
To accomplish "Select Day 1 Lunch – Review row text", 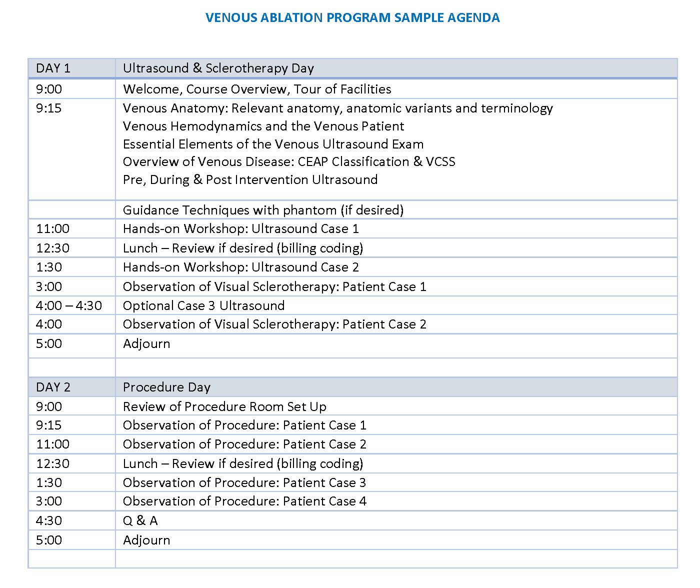I will (243, 248).
